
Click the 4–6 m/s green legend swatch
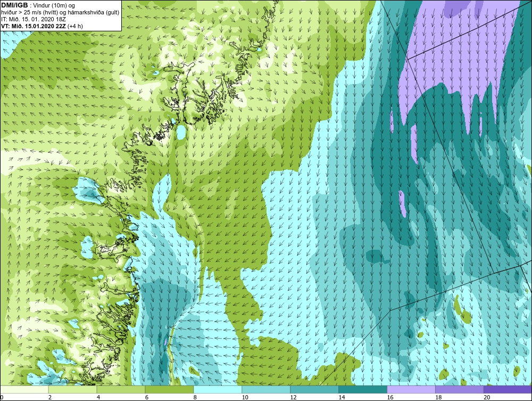(x=121, y=389)
